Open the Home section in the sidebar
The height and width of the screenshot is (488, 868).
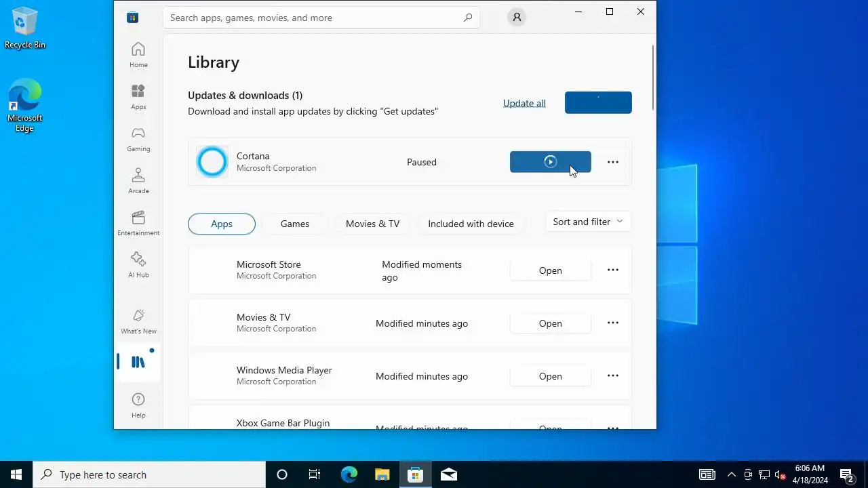click(138, 55)
